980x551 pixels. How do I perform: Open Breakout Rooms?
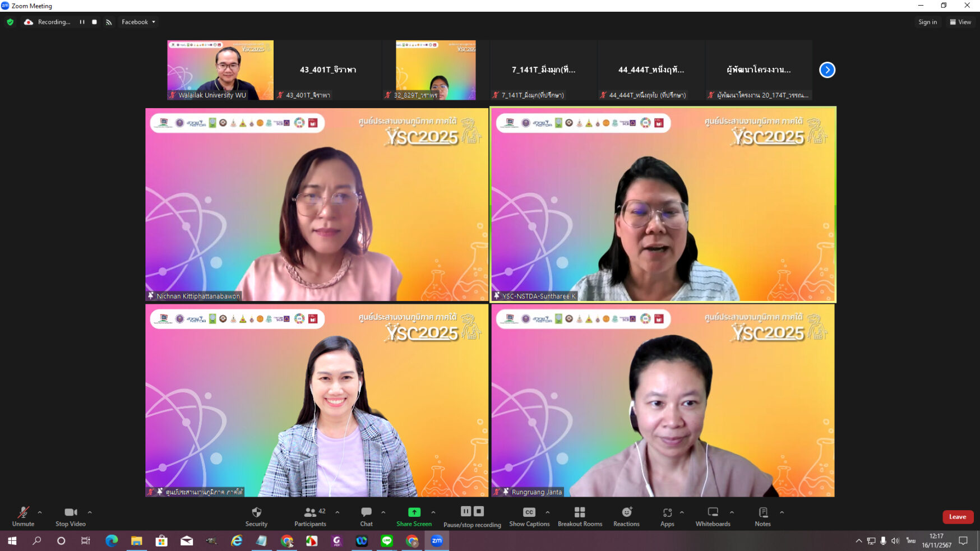click(580, 512)
